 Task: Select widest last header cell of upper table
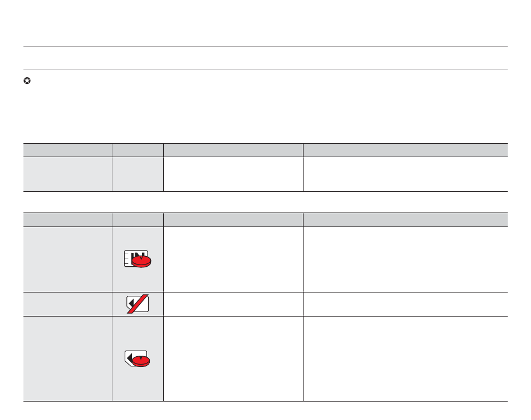click(x=406, y=150)
